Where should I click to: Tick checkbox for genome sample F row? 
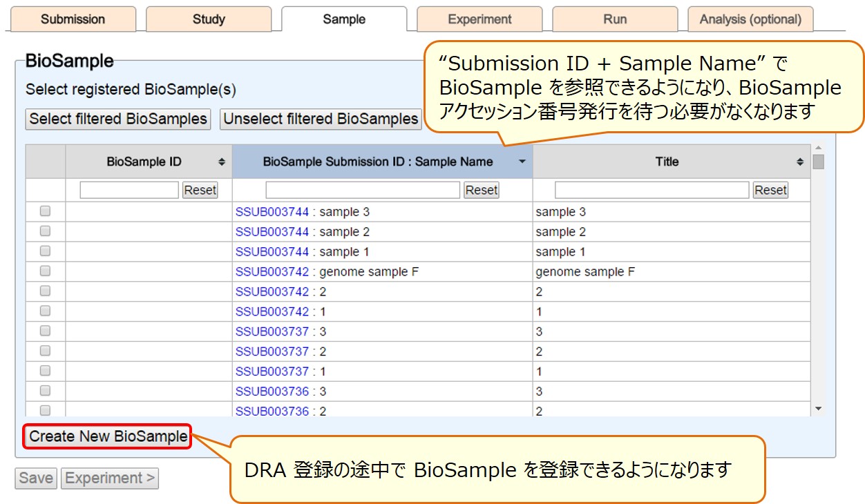46,271
